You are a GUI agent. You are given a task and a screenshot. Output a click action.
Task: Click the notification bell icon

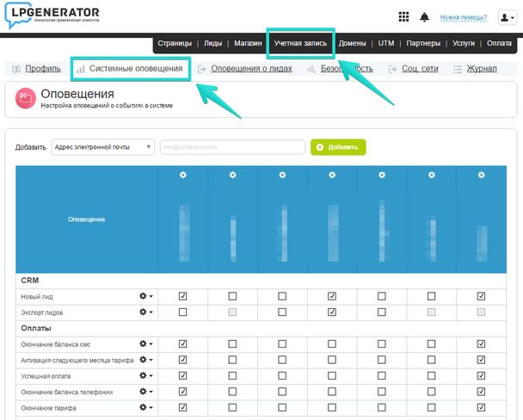tap(424, 17)
